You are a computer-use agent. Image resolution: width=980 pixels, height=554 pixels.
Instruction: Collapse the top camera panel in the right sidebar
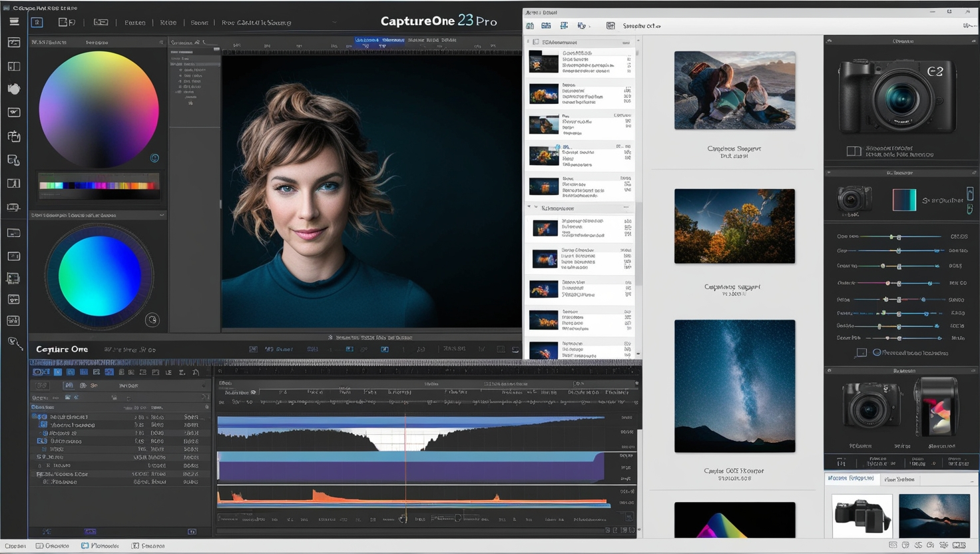(830, 41)
